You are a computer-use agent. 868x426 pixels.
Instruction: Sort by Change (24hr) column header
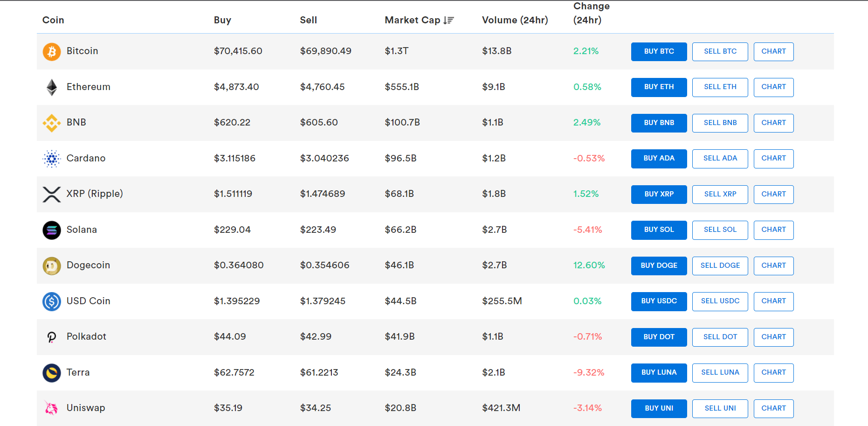click(592, 13)
